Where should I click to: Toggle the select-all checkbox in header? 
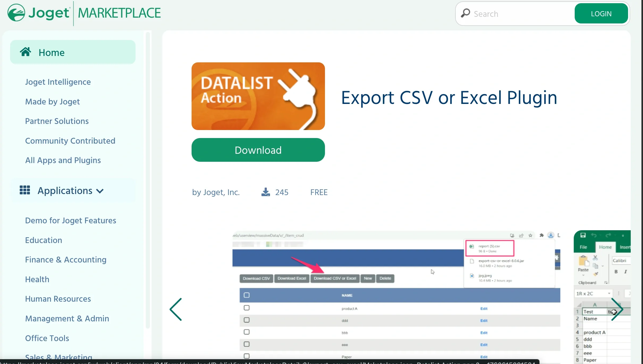[x=247, y=295]
